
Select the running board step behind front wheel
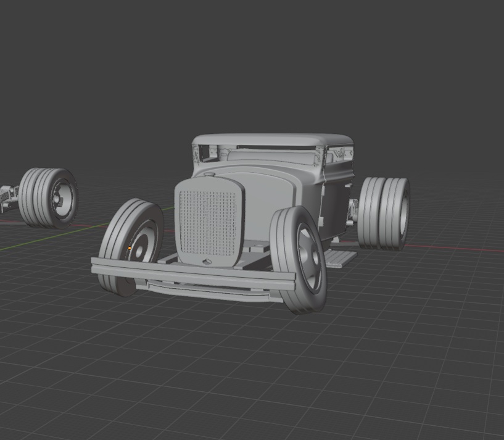(x=340, y=258)
